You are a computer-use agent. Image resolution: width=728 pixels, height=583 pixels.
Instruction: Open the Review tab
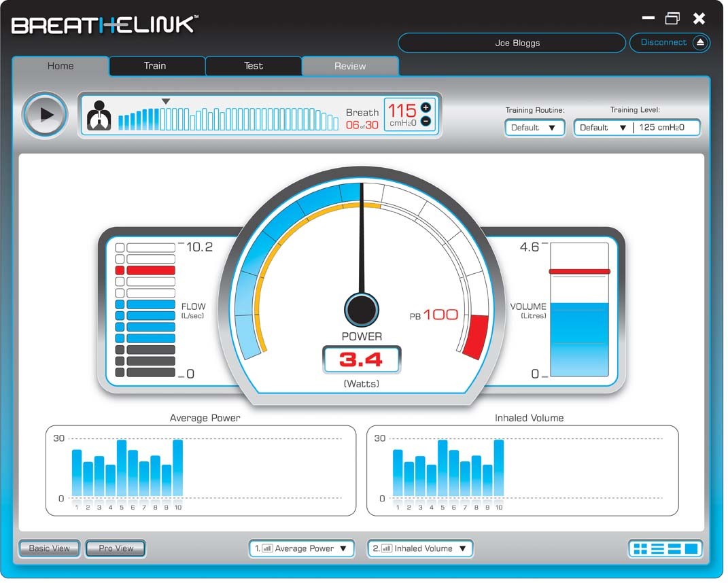[350, 66]
